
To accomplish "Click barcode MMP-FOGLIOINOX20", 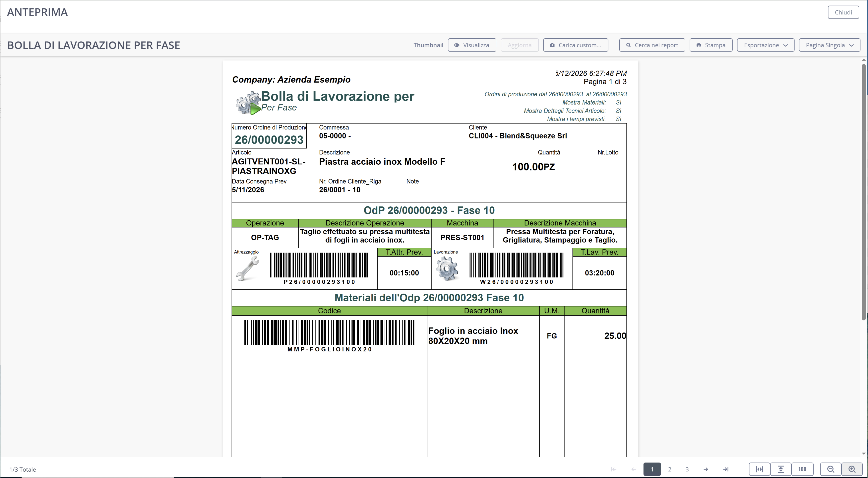I will pyautogui.click(x=329, y=336).
